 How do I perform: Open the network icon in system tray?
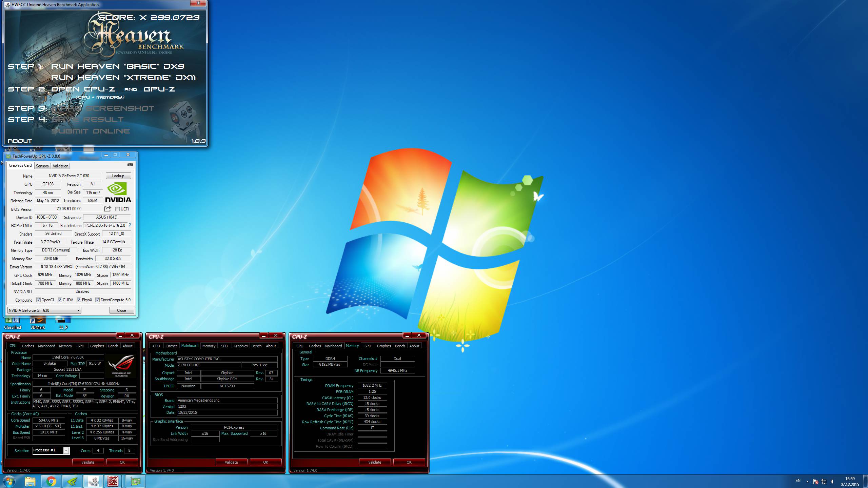tap(824, 481)
